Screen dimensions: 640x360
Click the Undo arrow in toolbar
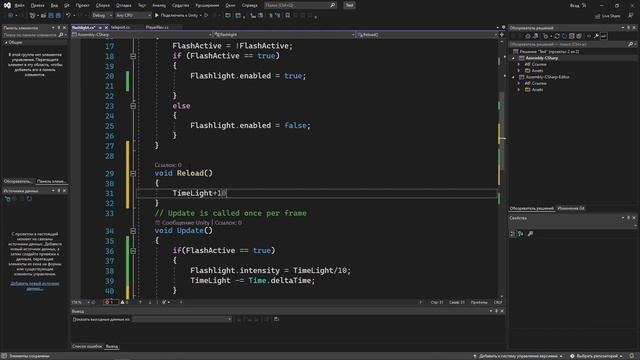tap(68, 16)
